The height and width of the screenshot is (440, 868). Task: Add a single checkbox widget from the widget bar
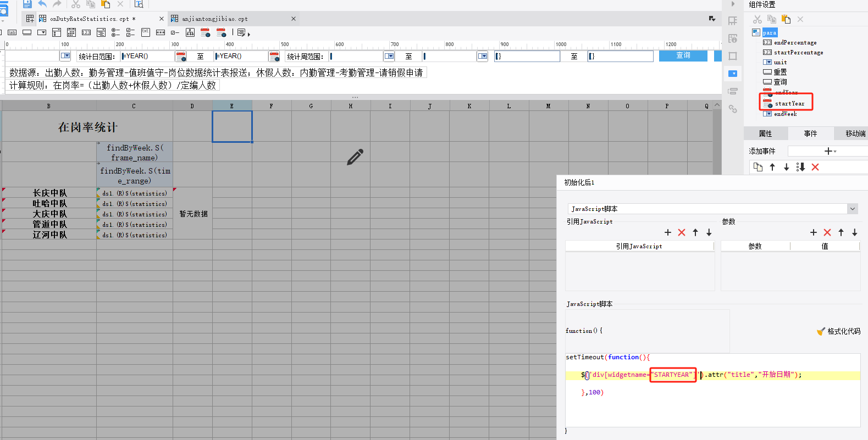[175, 32]
